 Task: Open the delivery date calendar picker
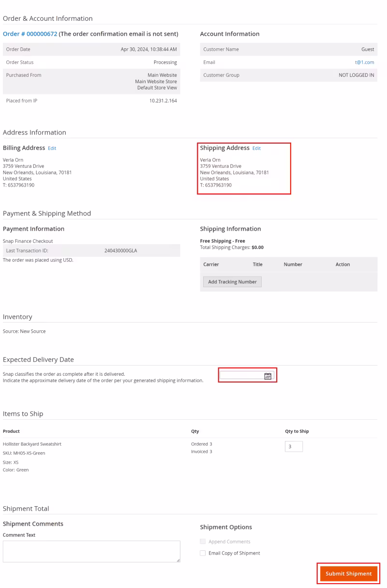pyautogui.click(x=268, y=376)
